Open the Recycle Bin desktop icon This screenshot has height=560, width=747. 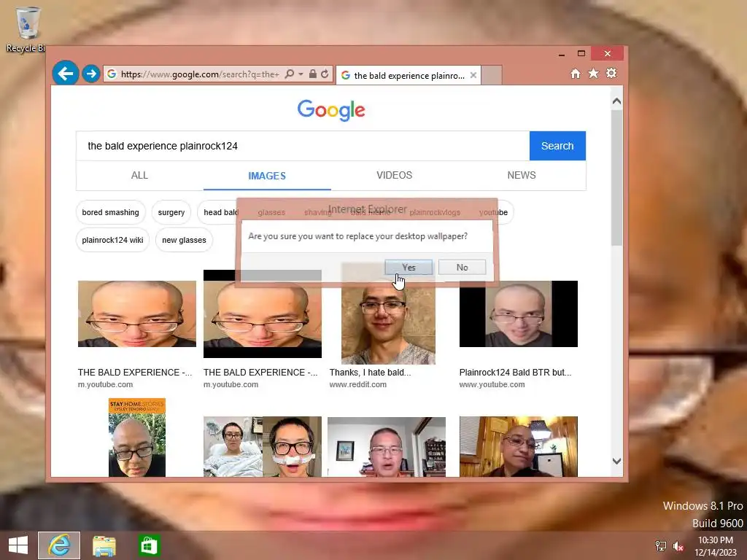[27, 29]
